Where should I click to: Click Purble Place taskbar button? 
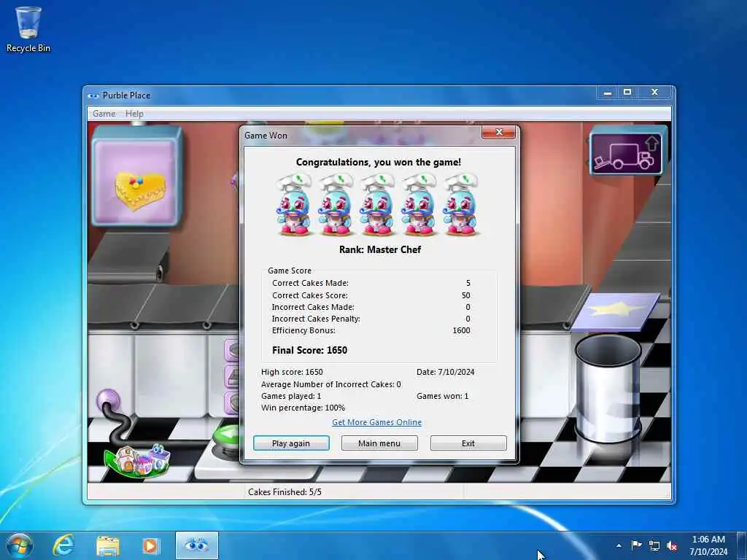coord(197,545)
